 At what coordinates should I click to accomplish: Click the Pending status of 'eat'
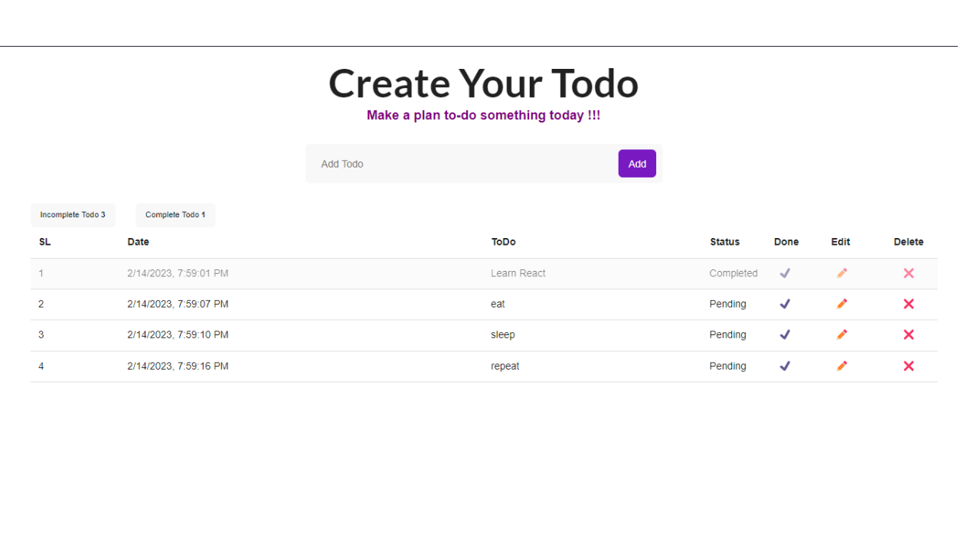click(728, 304)
